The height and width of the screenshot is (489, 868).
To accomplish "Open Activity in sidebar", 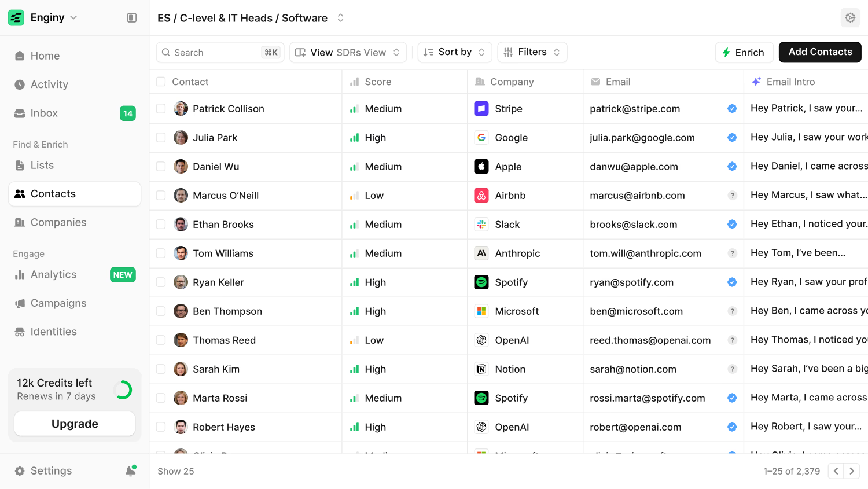I will [75, 84].
